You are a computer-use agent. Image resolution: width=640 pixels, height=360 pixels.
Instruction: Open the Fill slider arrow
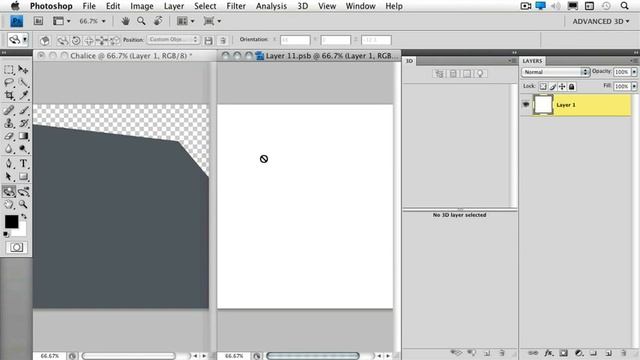pos(634,87)
